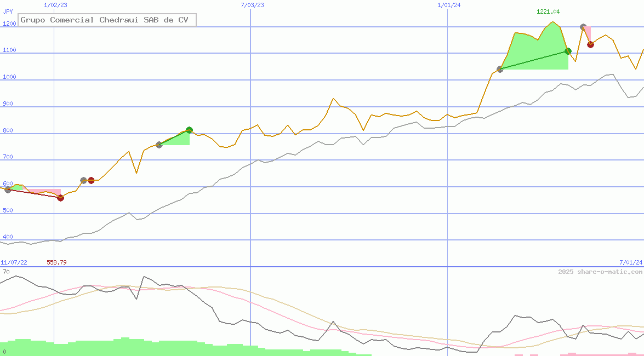Click the Grupo Comercial Chedraui title box

click(107, 20)
